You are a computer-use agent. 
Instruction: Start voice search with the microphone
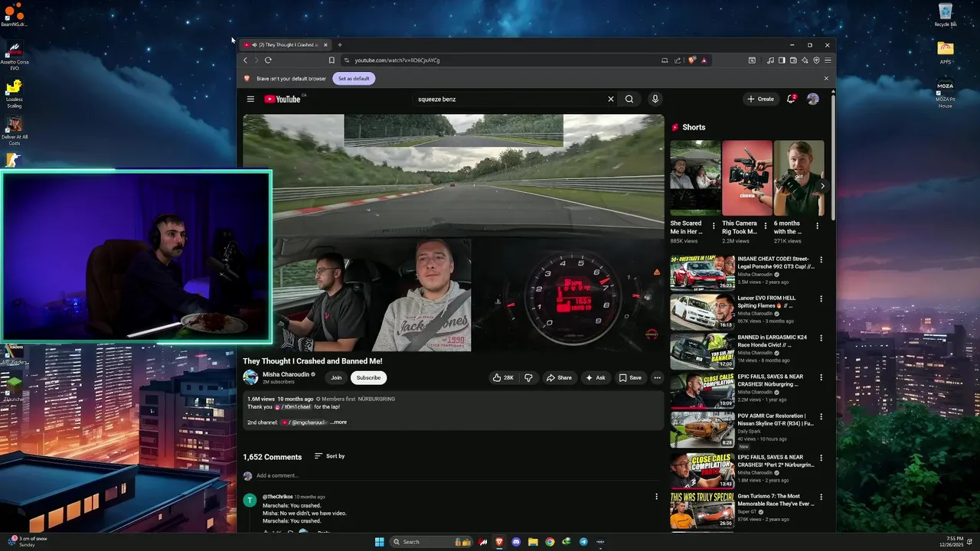click(655, 99)
